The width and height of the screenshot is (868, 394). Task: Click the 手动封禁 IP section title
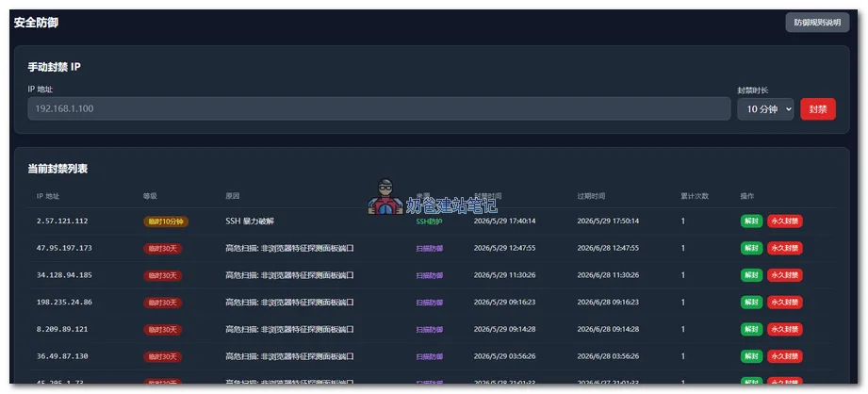click(55, 67)
